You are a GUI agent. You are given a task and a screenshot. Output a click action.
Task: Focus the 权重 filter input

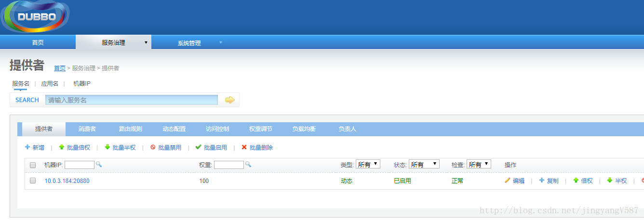point(229,165)
